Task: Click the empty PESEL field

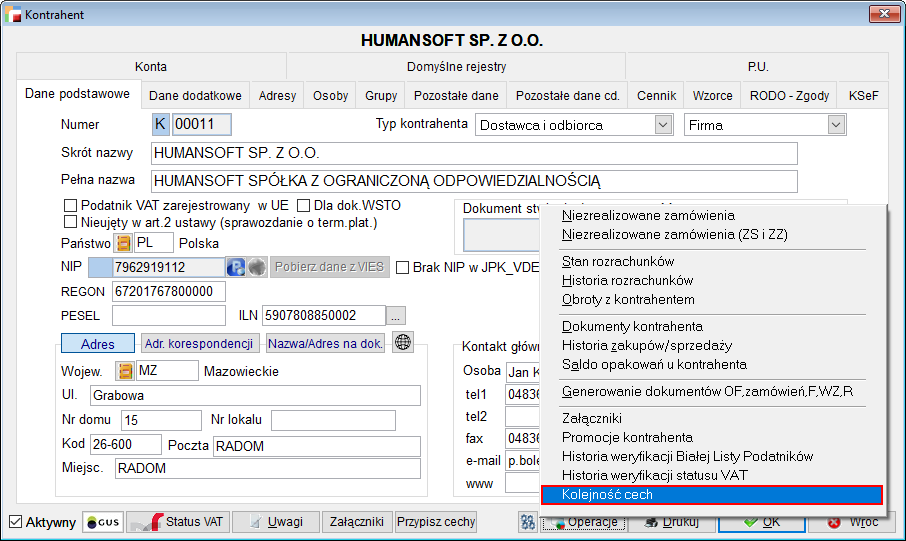Action: (169, 316)
